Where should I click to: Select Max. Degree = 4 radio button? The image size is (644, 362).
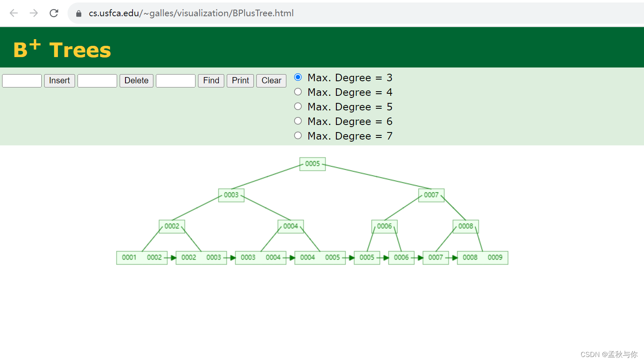point(298,92)
